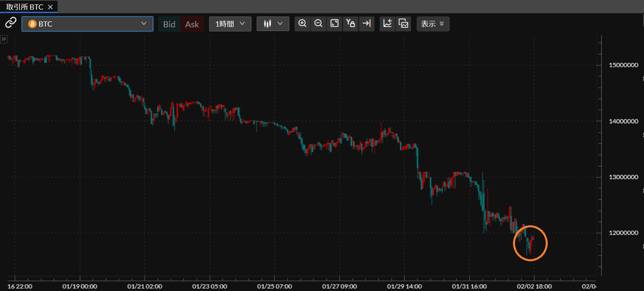Jump to the latest candle arrow icon
Screen dimensions: 644x291
coord(366,24)
